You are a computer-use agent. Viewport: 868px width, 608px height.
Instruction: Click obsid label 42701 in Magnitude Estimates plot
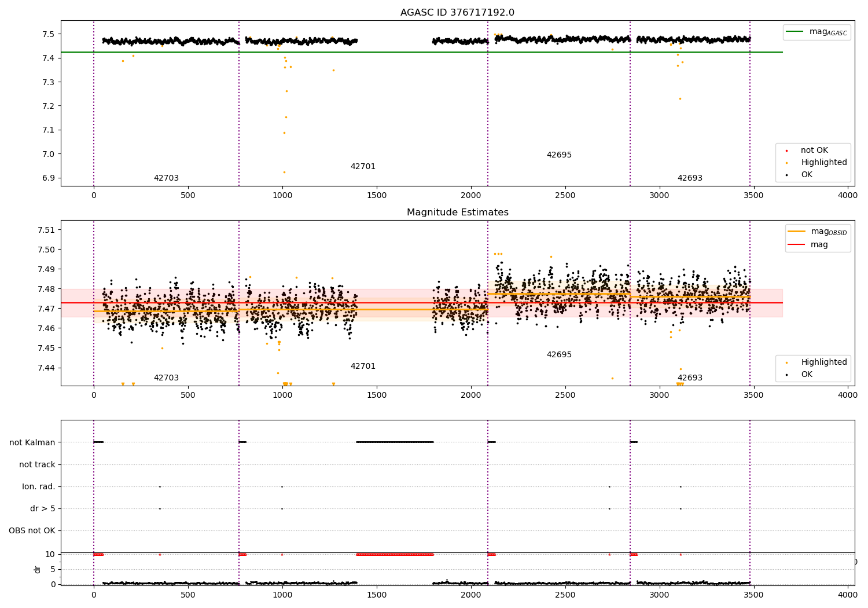click(363, 367)
